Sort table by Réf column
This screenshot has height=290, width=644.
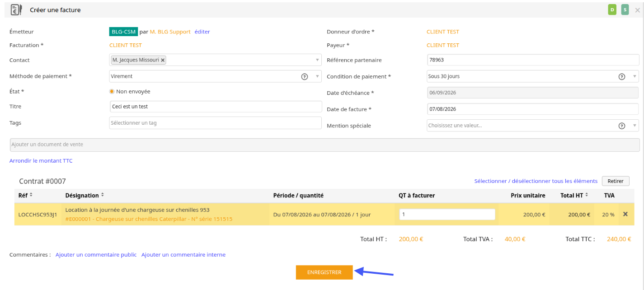point(31,195)
